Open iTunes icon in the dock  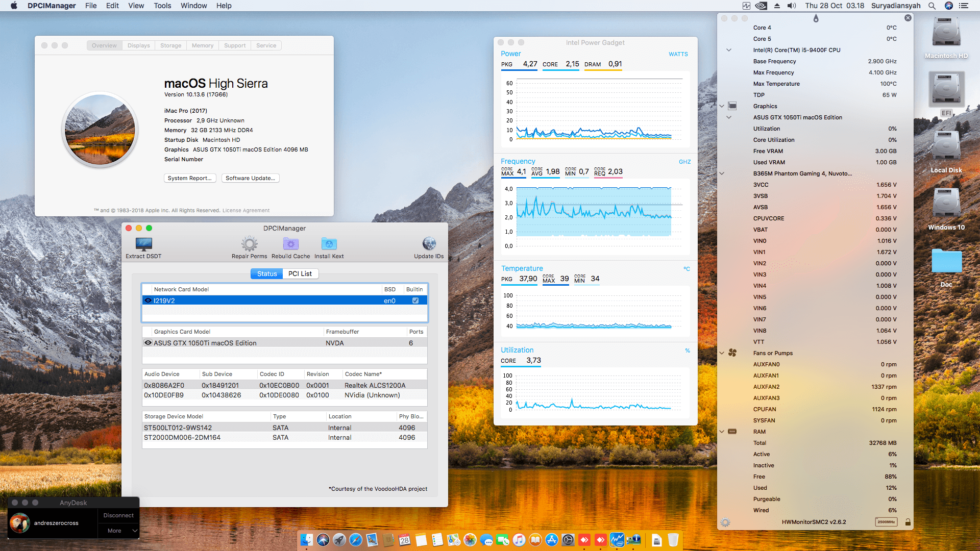click(519, 540)
